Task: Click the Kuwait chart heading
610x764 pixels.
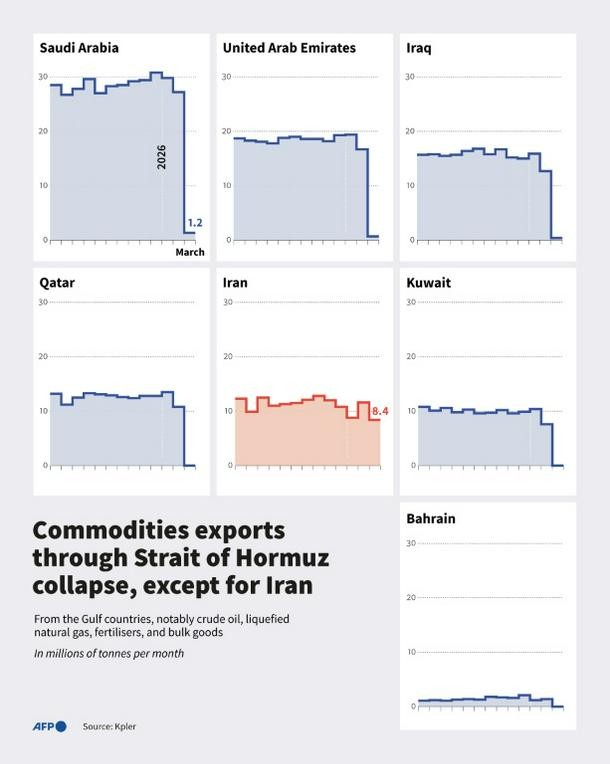Action: [x=429, y=283]
